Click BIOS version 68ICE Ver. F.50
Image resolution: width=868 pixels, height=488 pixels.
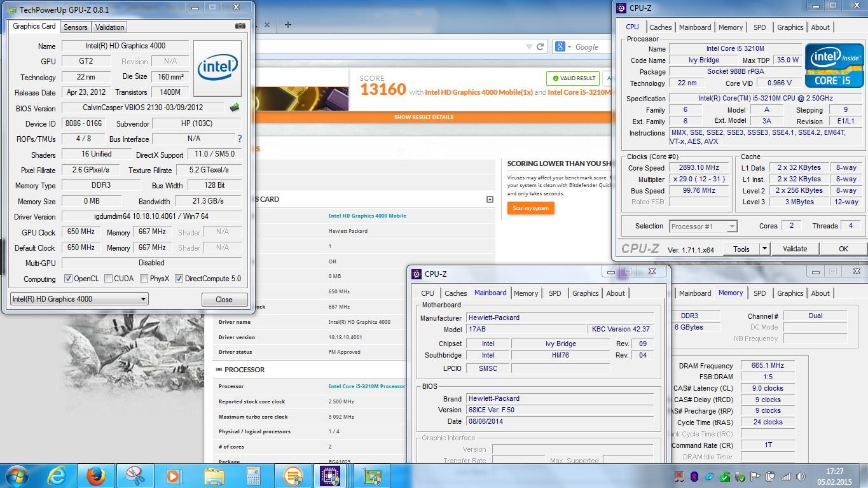(x=560, y=410)
